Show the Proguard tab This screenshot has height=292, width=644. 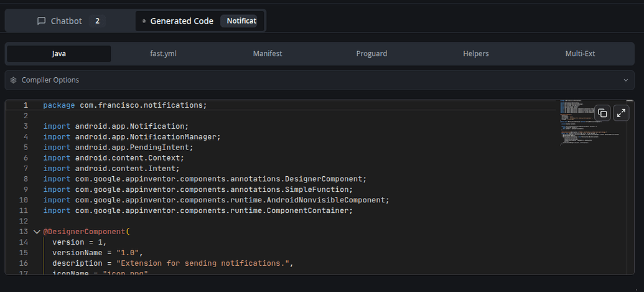click(x=371, y=54)
